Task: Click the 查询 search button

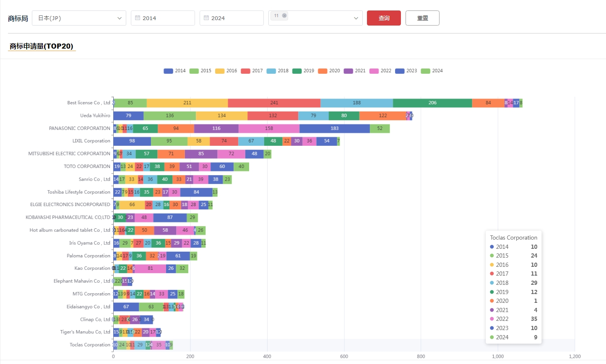Action: point(384,18)
